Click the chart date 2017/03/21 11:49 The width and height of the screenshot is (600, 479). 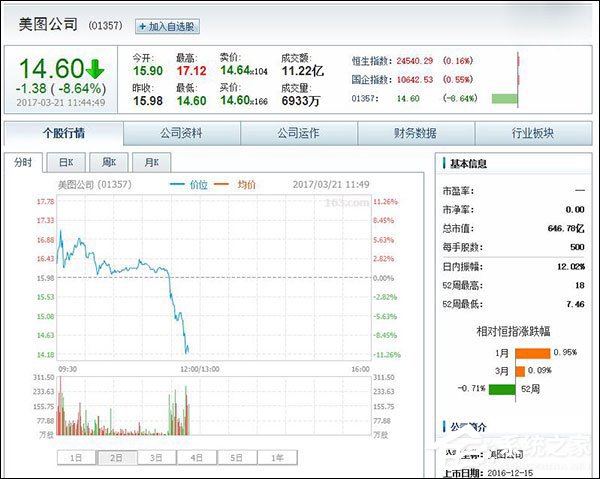click(331, 184)
